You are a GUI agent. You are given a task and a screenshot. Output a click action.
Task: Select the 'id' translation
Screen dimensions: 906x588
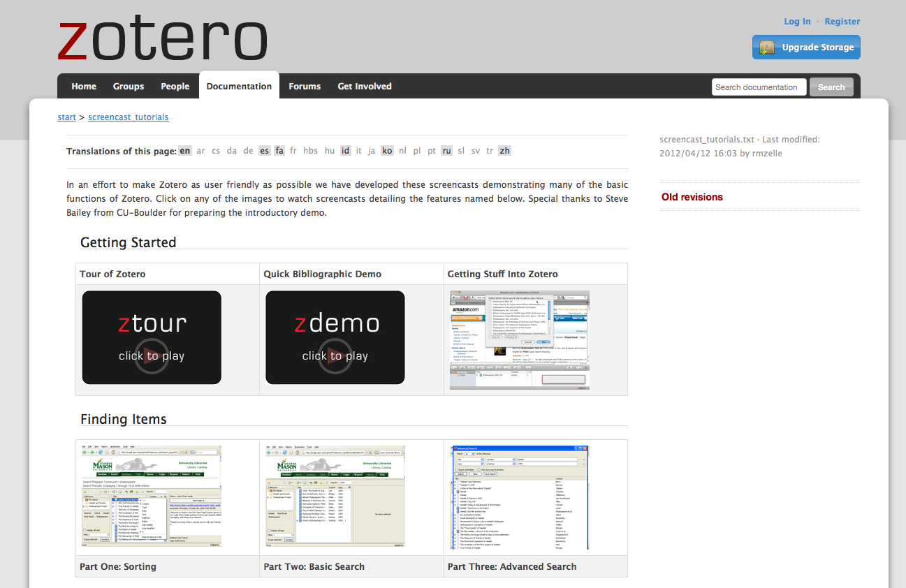tap(345, 151)
